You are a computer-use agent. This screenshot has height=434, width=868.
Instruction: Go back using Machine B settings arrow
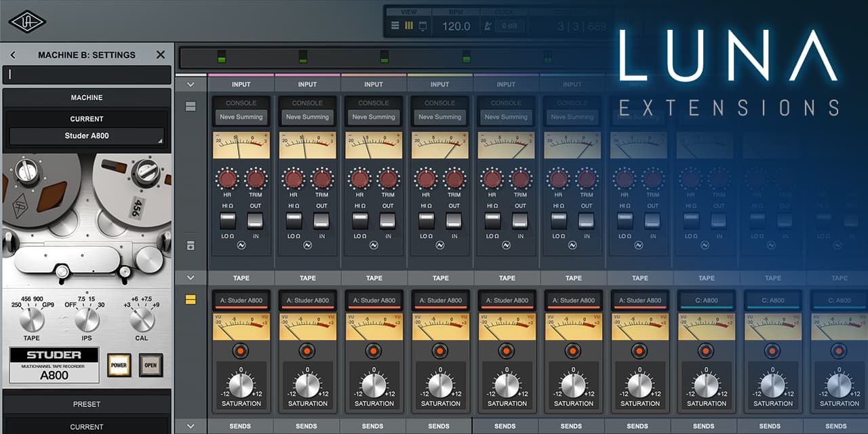coord(13,55)
